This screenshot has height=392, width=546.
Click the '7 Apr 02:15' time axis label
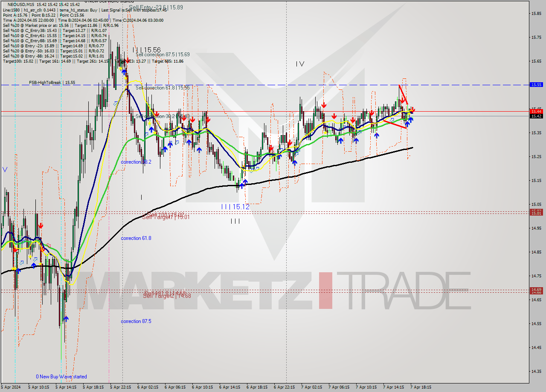[x=311, y=387]
